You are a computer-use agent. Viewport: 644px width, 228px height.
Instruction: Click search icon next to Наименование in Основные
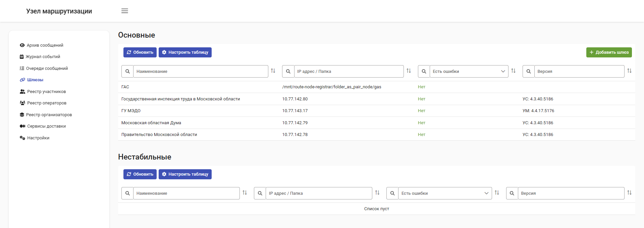(x=127, y=72)
